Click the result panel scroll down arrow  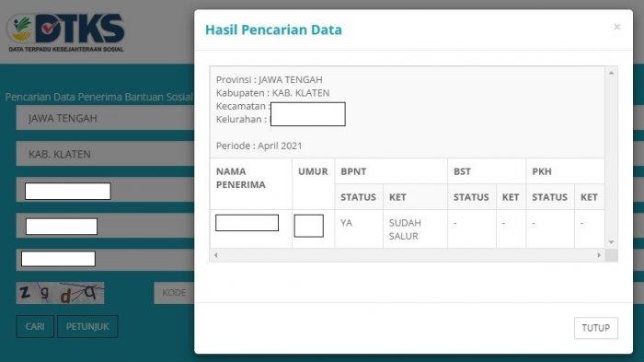tap(611, 242)
